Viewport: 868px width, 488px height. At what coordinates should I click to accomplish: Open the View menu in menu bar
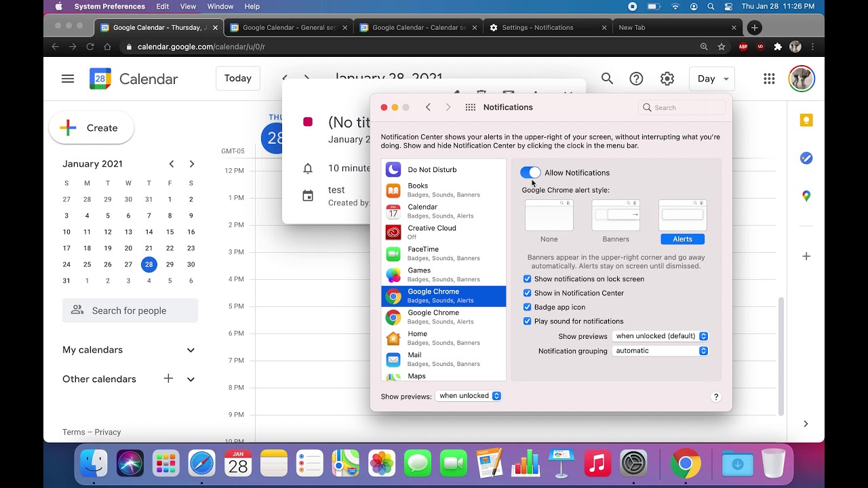point(189,7)
